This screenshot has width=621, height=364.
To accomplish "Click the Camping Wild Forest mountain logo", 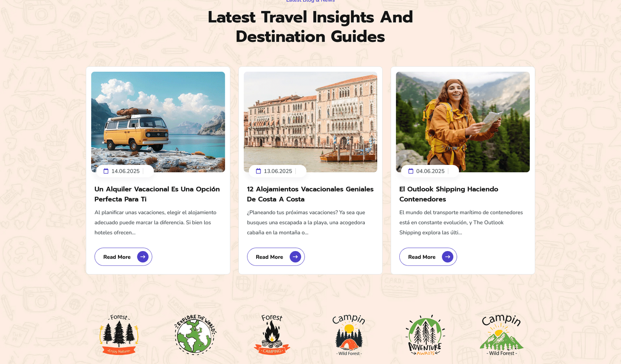I will (501, 335).
